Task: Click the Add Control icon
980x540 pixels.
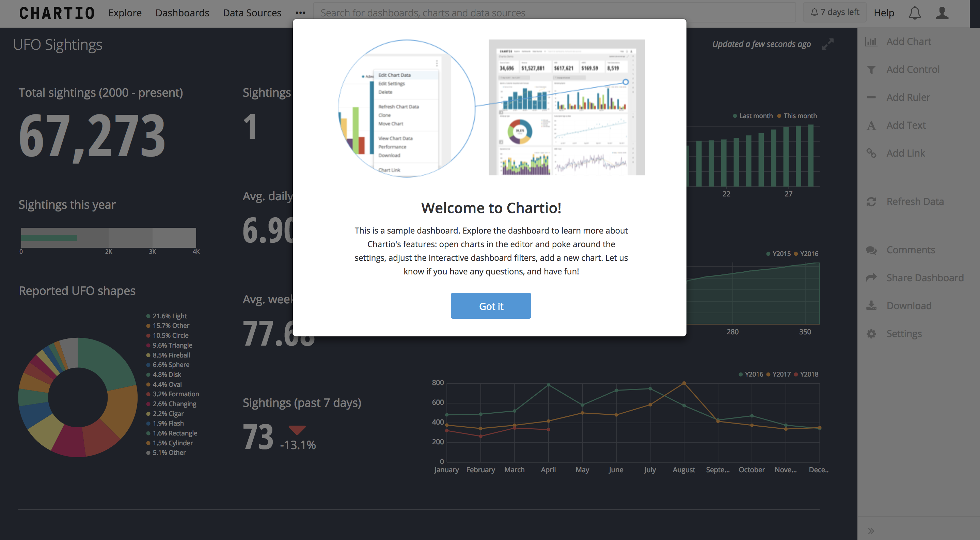Action: click(x=872, y=68)
